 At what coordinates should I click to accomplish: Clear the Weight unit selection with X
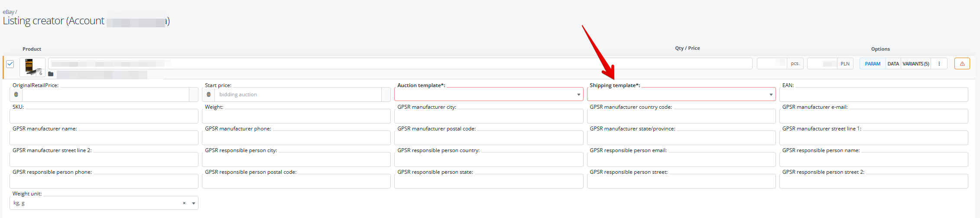pos(184,203)
